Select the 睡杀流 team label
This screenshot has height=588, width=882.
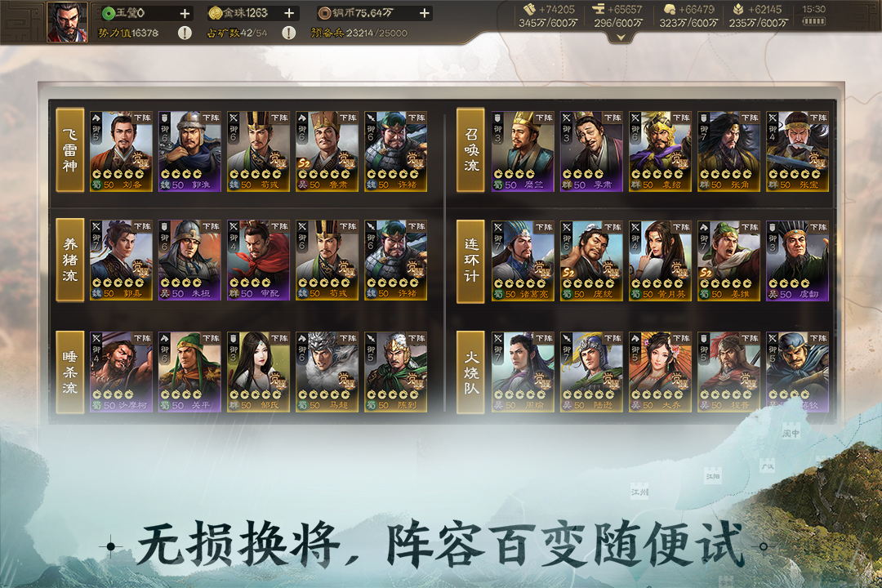click(x=70, y=372)
